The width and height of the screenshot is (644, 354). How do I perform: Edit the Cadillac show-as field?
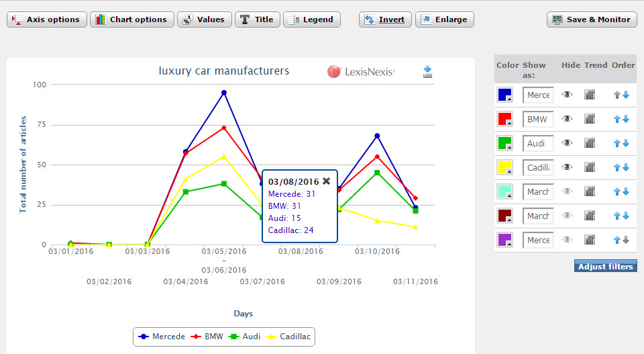pos(538,167)
